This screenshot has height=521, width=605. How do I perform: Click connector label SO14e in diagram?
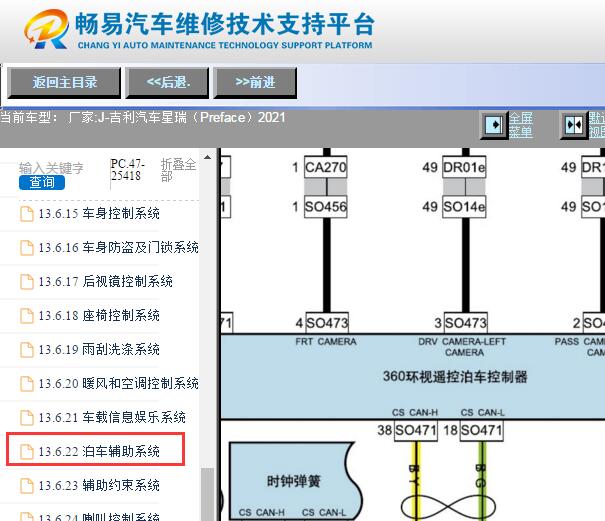point(464,207)
